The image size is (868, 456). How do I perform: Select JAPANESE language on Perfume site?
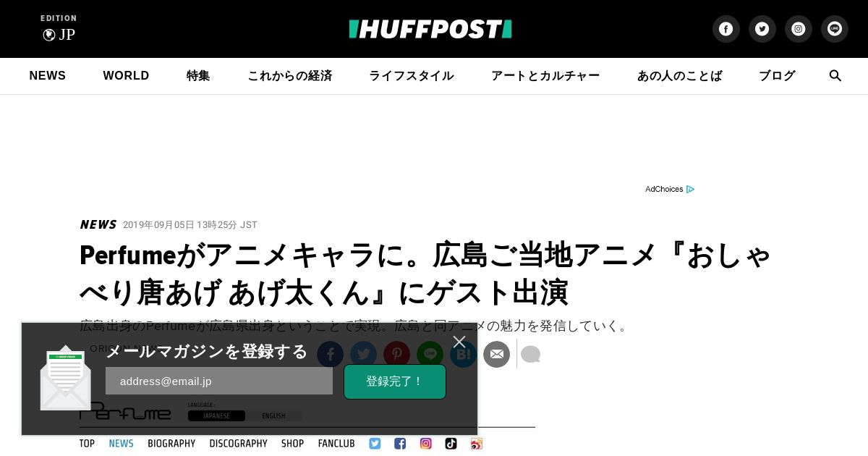(216, 416)
